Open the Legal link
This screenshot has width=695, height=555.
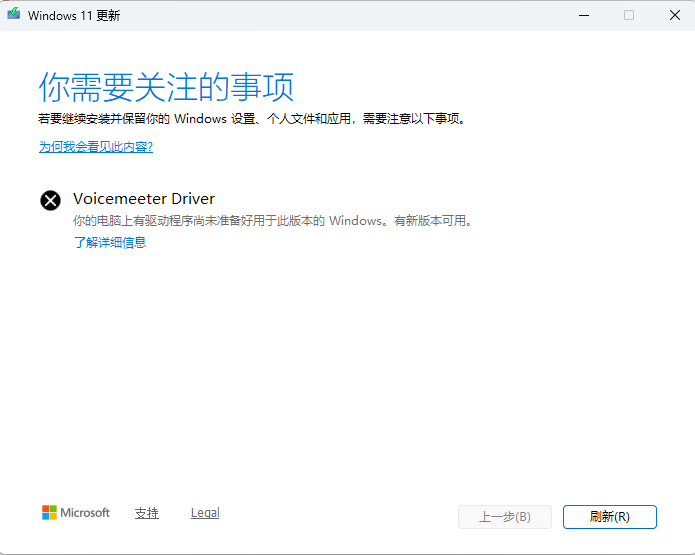click(x=205, y=513)
